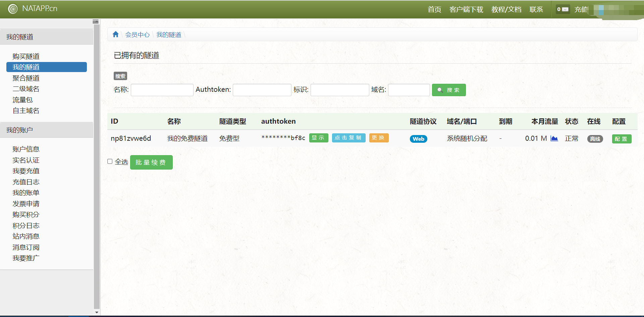Open 联系 in top navigation
The width and height of the screenshot is (644, 317).
coord(536,9)
